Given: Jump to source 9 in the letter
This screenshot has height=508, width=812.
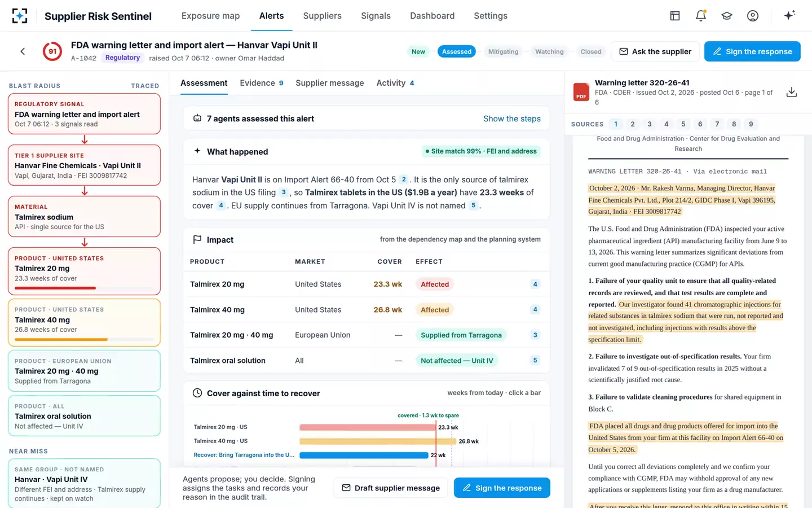Looking at the screenshot, I should (x=751, y=124).
